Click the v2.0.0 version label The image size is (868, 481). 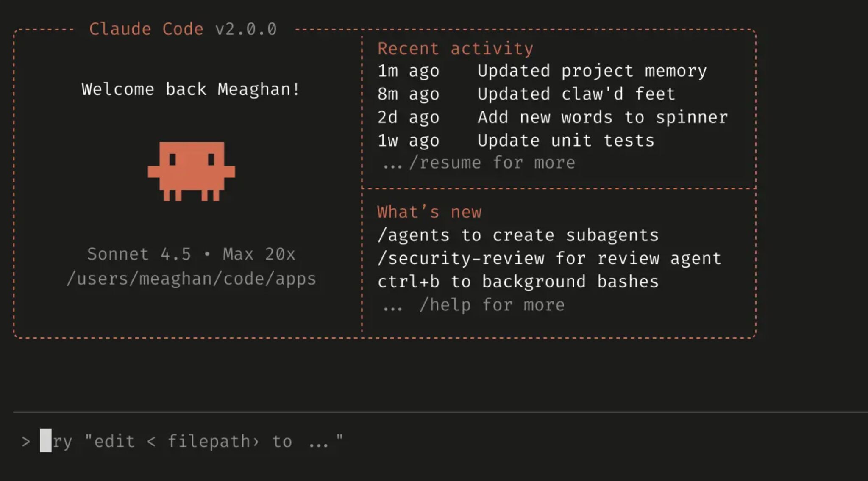246,29
